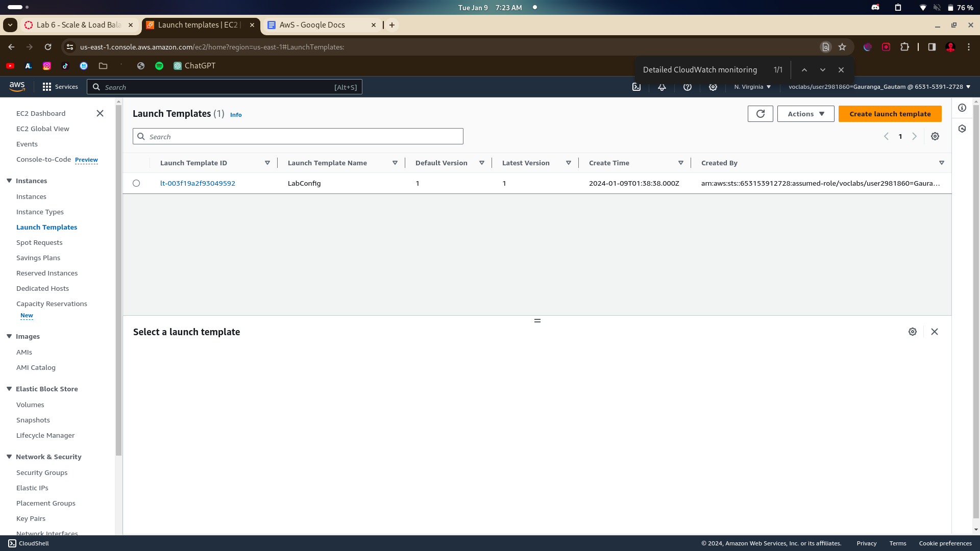
Task: Open N. Virginia region selector
Action: (x=752, y=87)
